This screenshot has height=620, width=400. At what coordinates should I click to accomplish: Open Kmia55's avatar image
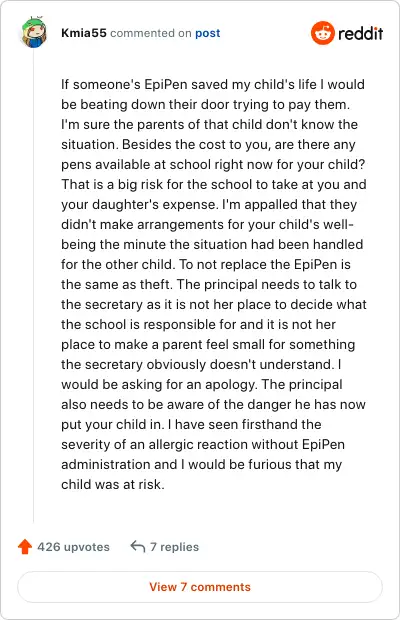[x=33, y=33]
